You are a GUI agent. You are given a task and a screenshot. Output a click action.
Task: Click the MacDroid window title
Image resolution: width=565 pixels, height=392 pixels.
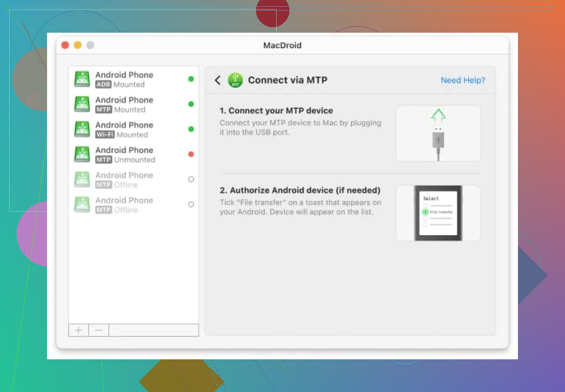[x=282, y=45]
